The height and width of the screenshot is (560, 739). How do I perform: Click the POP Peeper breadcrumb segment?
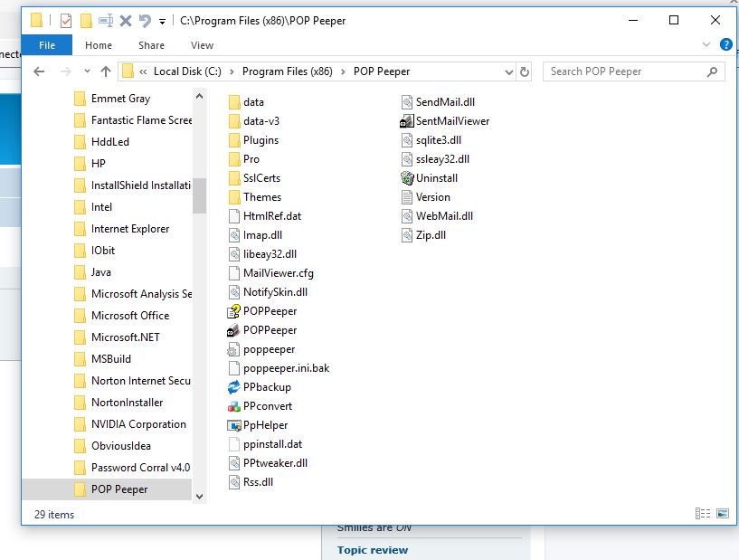382,71
